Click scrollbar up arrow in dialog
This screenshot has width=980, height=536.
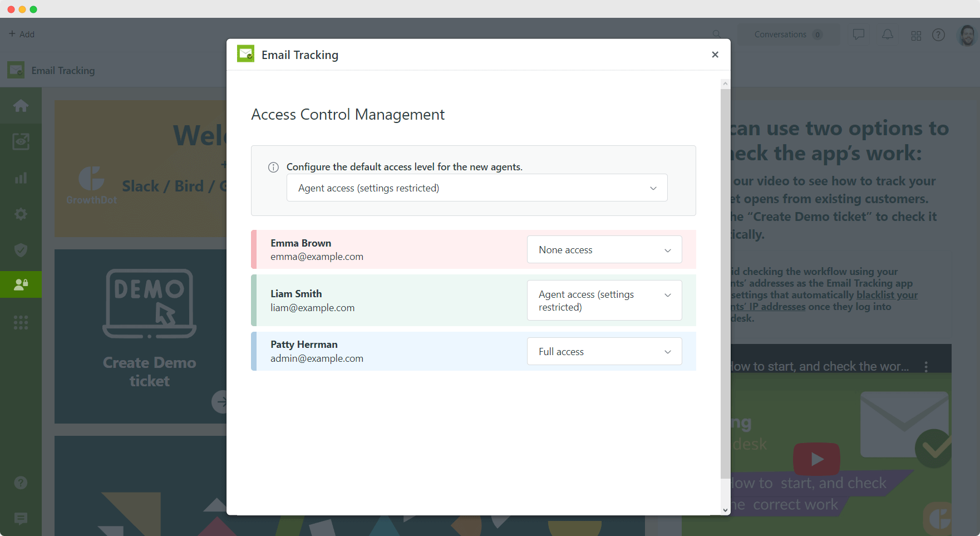click(725, 83)
